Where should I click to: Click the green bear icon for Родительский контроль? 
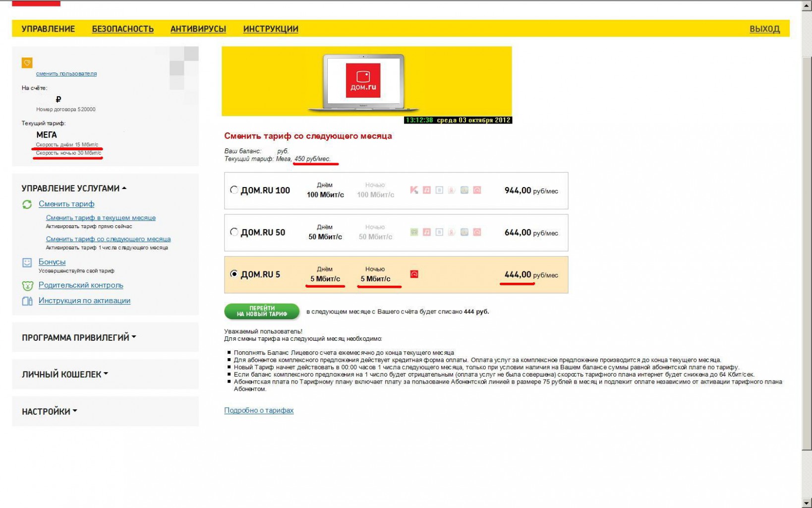[27, 286]
